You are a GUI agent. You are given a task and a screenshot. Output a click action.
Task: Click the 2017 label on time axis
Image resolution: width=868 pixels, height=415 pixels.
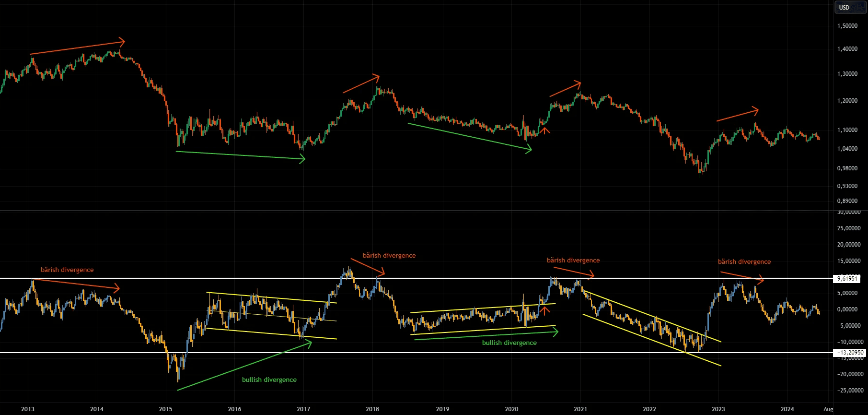click(x=303, y=409)
